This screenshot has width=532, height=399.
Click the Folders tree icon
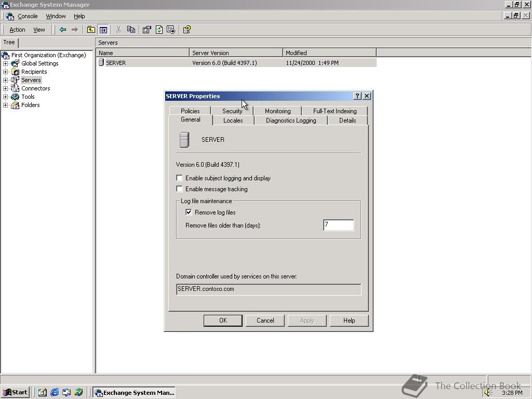15,105
